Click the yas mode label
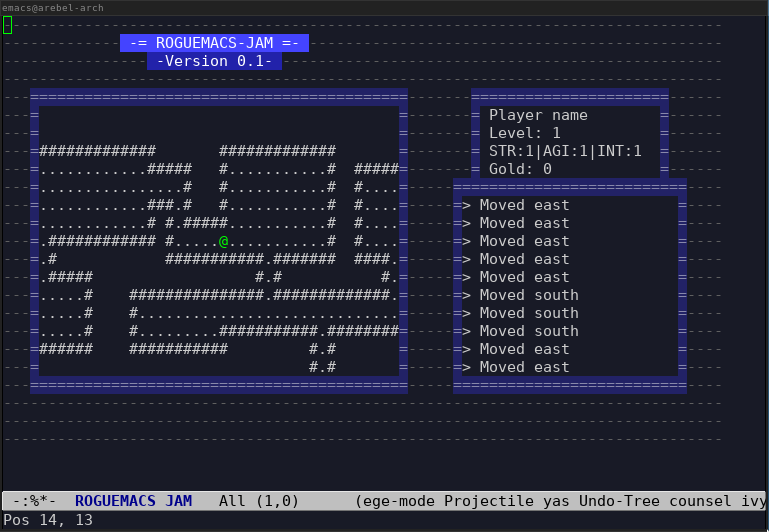The image size is (769, 532). [556, 501]
